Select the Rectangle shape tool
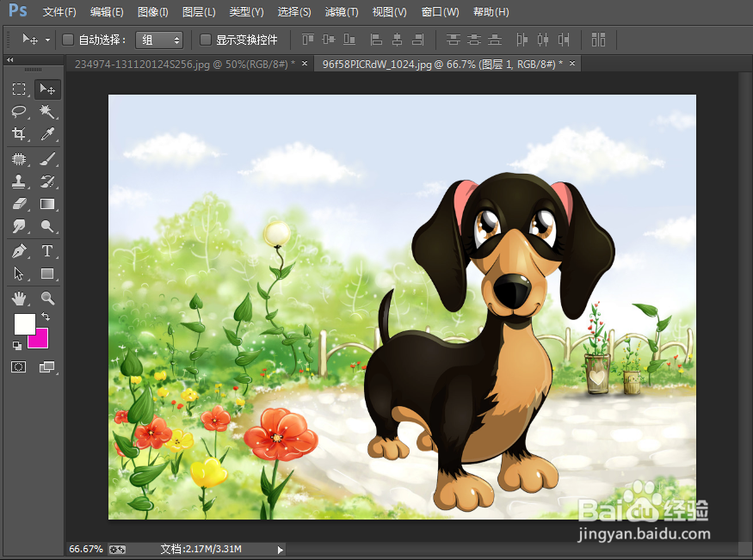753x560 pixels. click(47, 274)
